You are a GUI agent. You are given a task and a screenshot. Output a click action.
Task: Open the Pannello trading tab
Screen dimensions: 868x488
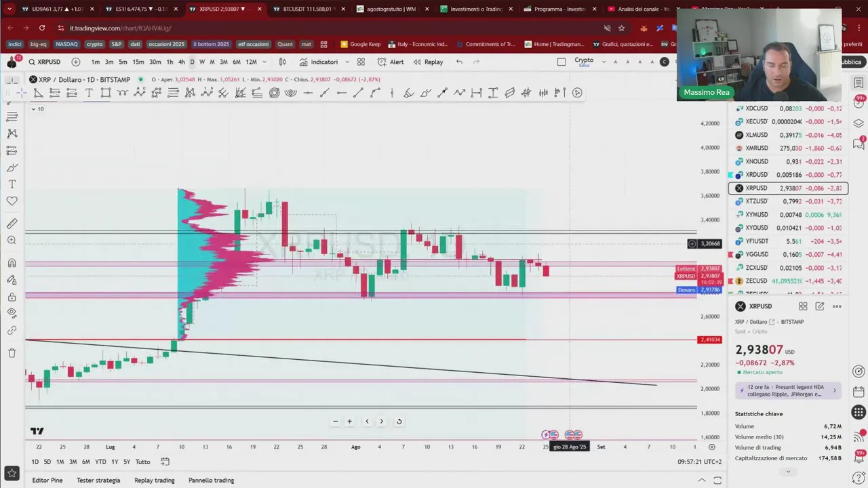pos(211,481)
